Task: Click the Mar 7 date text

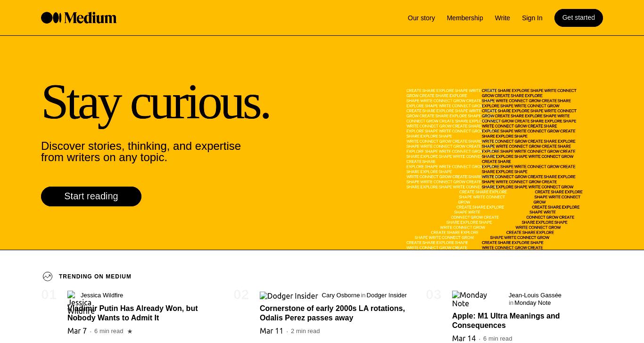Action: [77, 331]
